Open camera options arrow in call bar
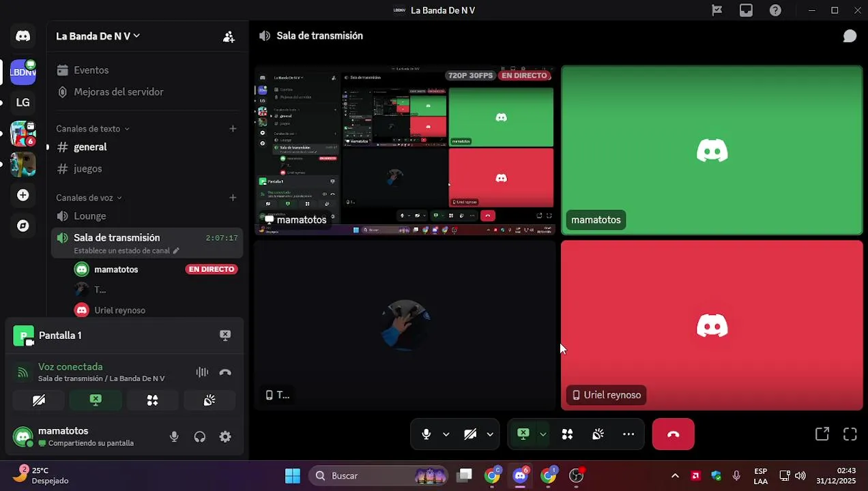The height and width of the screenshot is (491, 868). (x=490, y=434)
